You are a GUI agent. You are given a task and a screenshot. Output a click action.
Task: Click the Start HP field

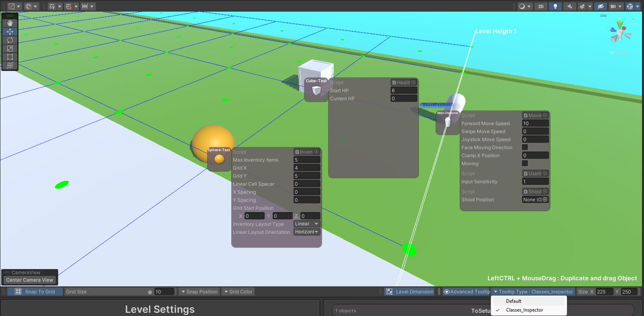(x=404, y=91)
